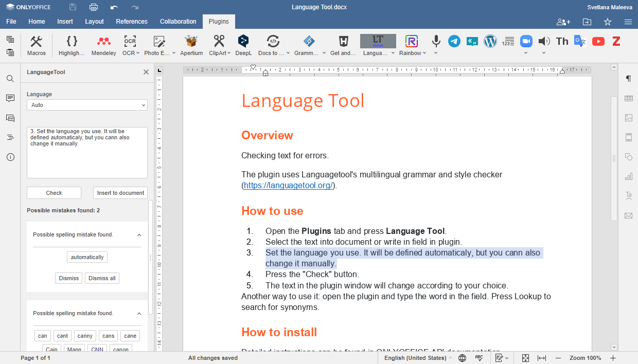Expand the Docs to Markdown dropdown arrow
The image size is (638, 364).
(x=288, y=53)
